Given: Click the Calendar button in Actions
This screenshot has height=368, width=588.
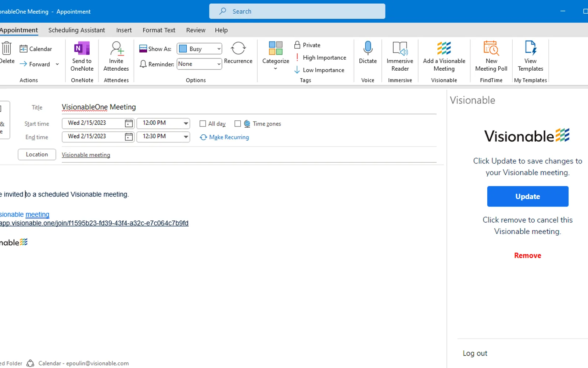Looking at the screenshot, I should pos(36,49).
